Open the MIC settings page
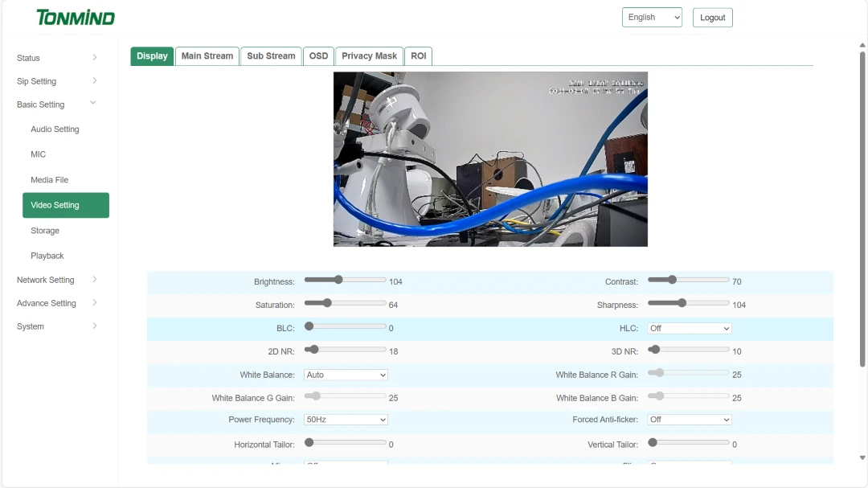 39,154
